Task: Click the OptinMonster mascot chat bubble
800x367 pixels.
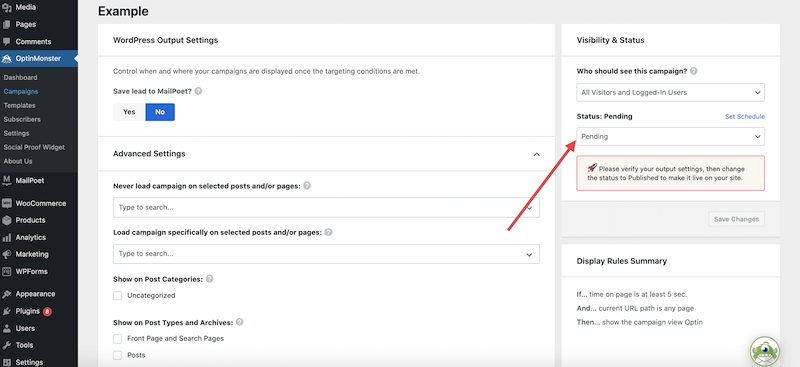Action: [765, 351]
